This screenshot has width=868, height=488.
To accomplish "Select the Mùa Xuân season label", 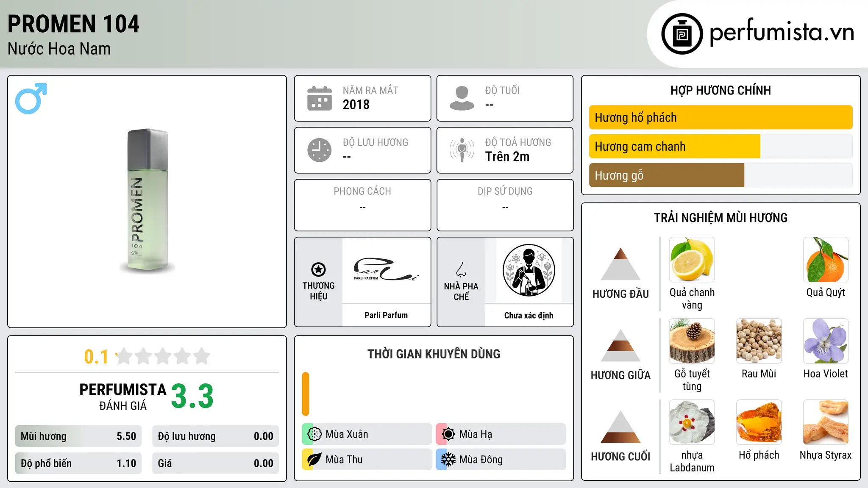I will (347, 434).
